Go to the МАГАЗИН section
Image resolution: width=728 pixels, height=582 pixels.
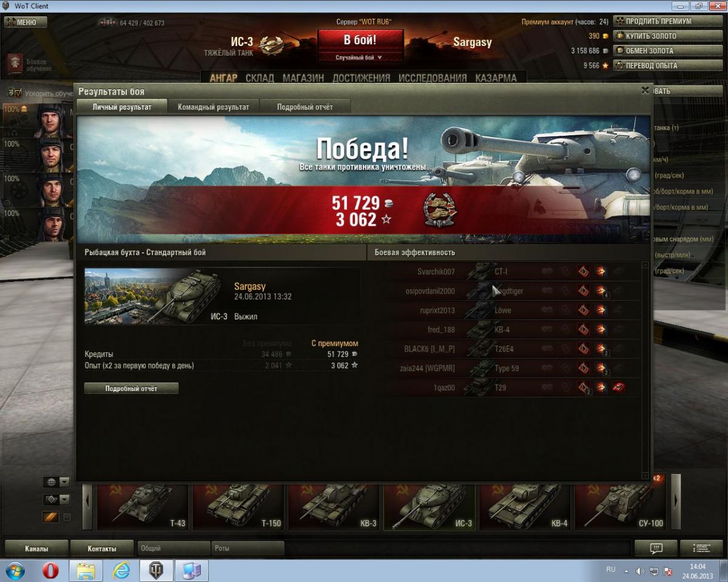pyautogui.click(x=303, y=78)
